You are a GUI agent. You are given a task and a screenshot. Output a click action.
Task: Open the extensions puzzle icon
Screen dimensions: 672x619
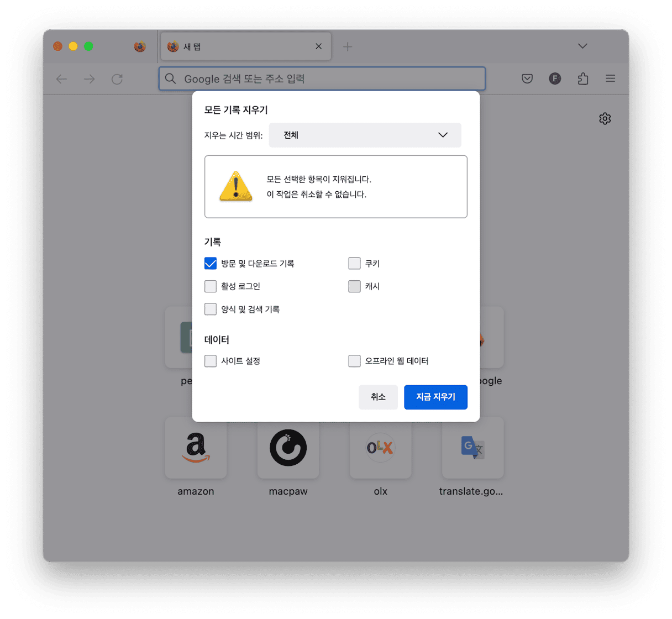click(582, 78)
